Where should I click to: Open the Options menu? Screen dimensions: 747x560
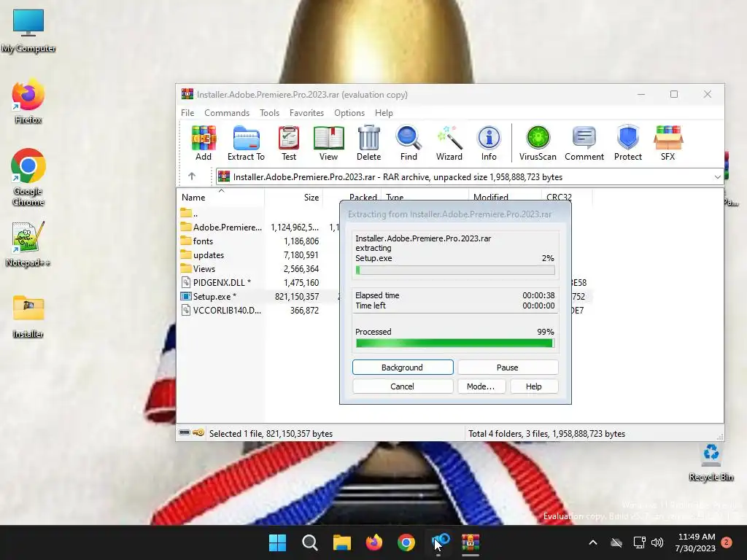click(x=349, y=113)
